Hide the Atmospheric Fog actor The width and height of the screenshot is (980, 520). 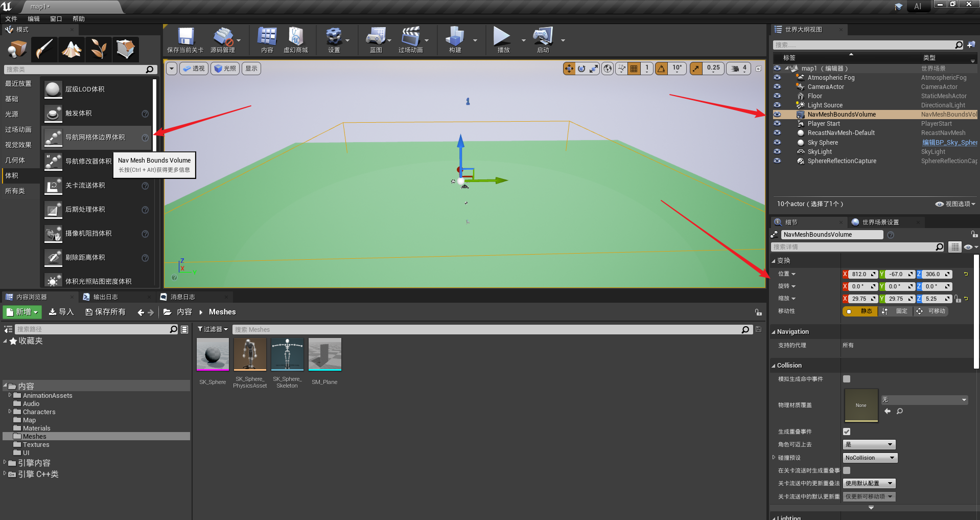777,78
